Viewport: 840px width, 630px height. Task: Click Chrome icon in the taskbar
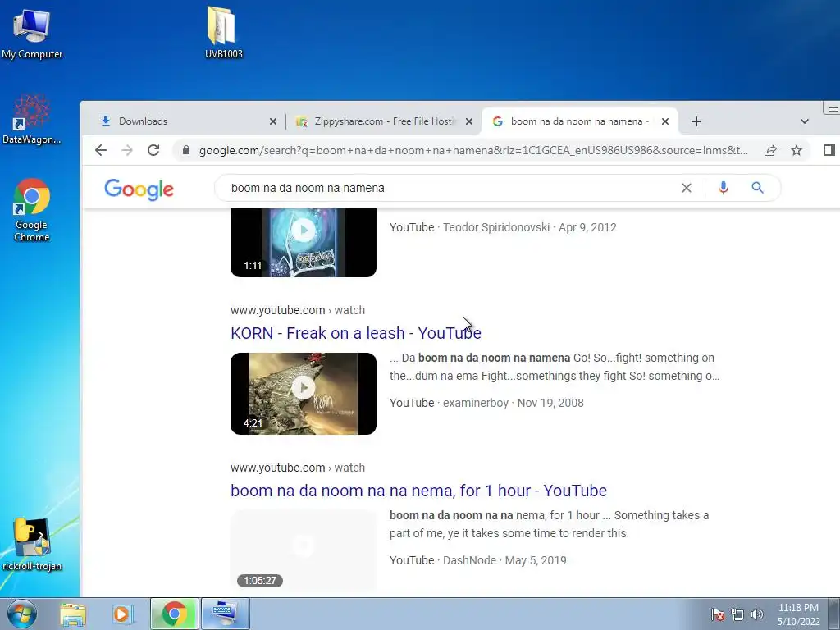click(174, 614)
